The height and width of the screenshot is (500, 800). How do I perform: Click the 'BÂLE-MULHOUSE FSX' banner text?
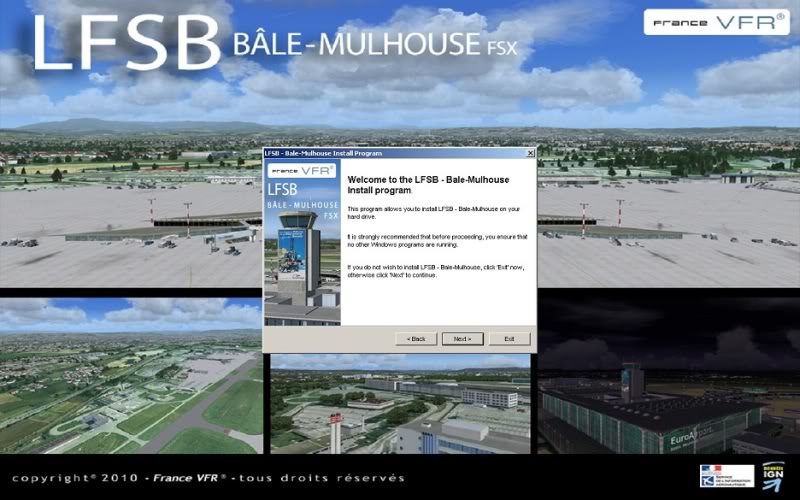375,44
